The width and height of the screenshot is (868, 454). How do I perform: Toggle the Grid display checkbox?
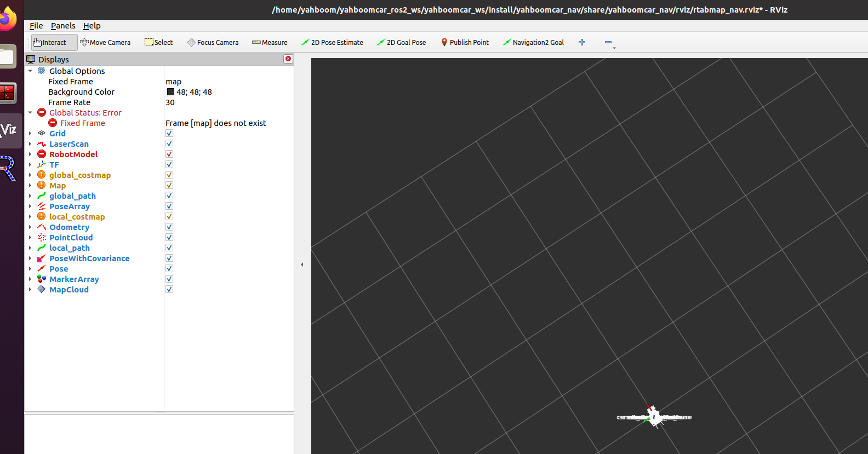(169, 133)
